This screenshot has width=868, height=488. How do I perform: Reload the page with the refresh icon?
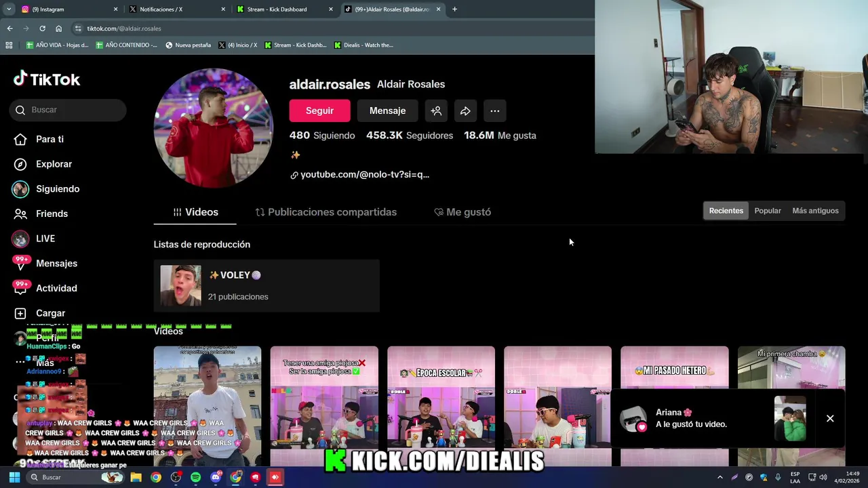click(x=42, y=28)
